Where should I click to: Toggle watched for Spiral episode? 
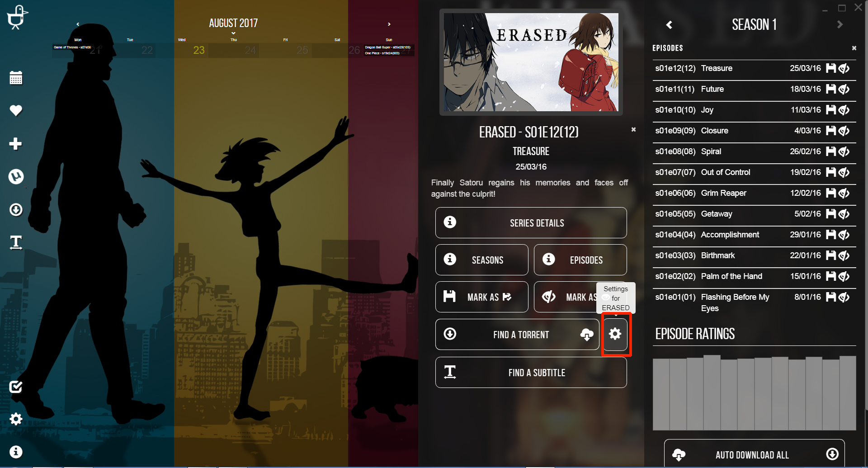844,151
